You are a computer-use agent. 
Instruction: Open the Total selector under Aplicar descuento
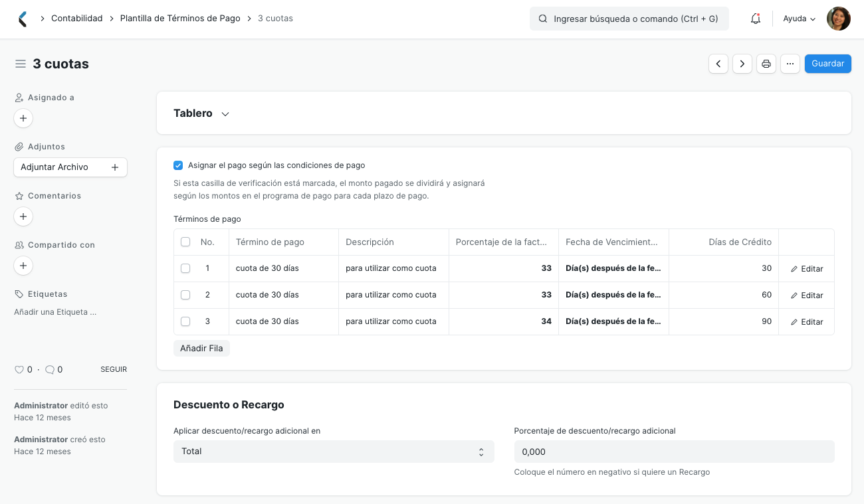(334, 452)
